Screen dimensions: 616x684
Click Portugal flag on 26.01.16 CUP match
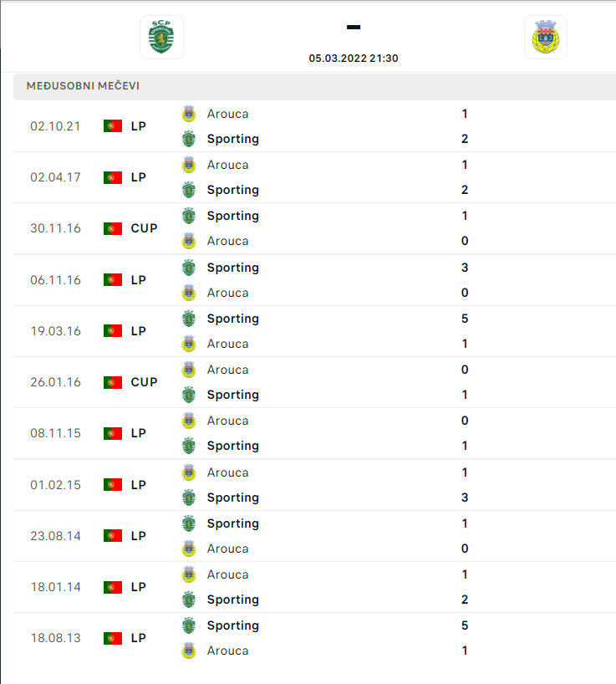pyautogui.click(x=113, y=382)
